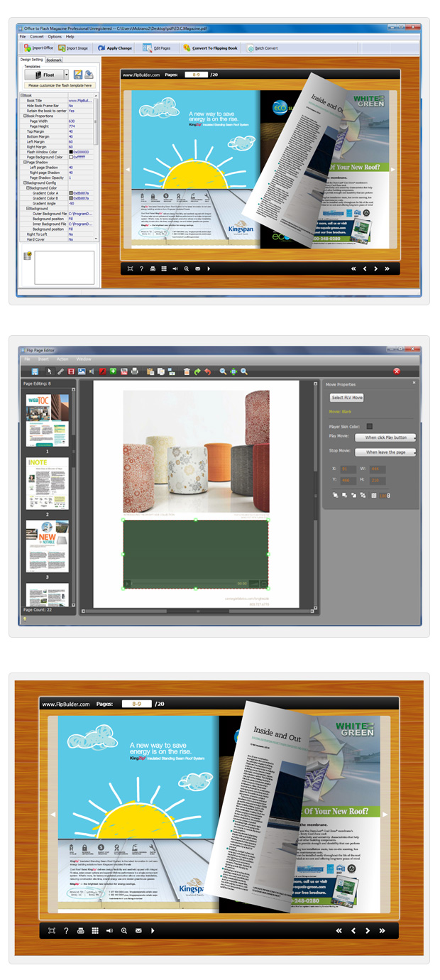The width and height of the screenshot is (440, 980).
Task: Click the zoom out magnifier in Flip Page Editor
Action: click(x=223, y=371)
